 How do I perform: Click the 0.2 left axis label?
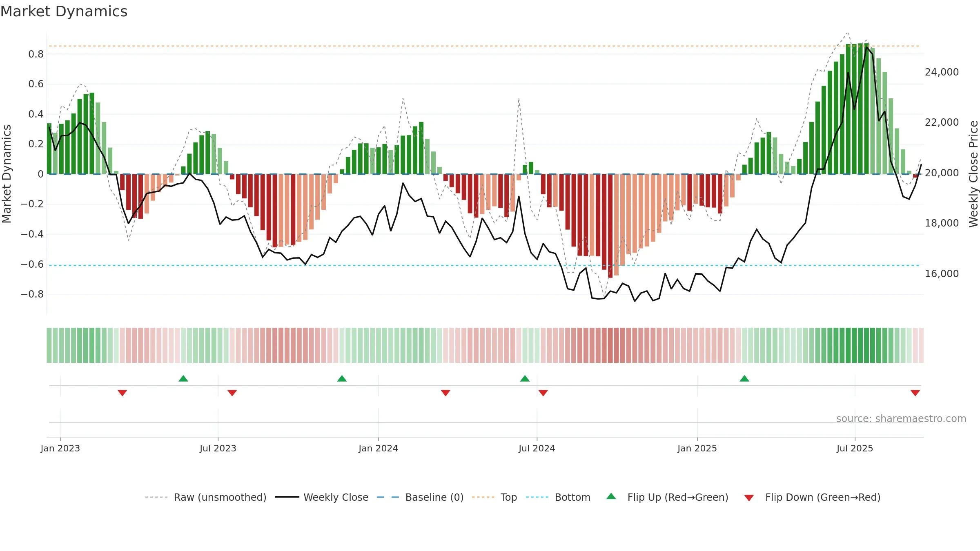pyautogui.click(x=36, y=144)
